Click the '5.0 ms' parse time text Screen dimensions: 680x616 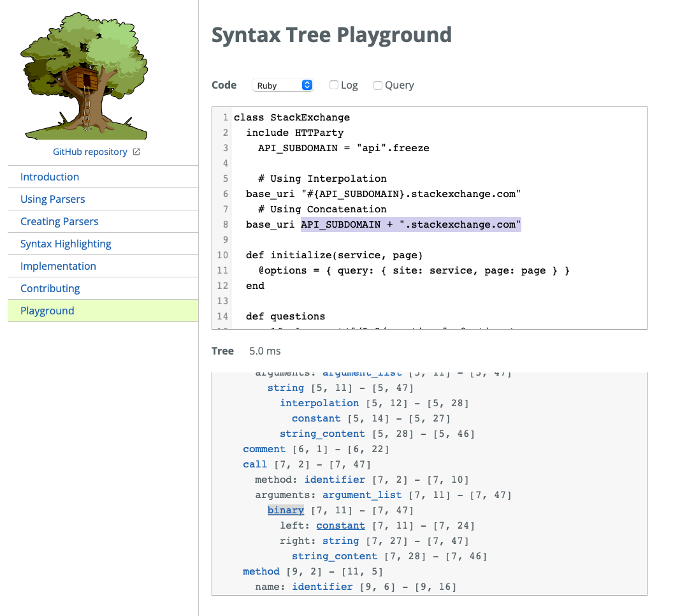pos(264,351)
